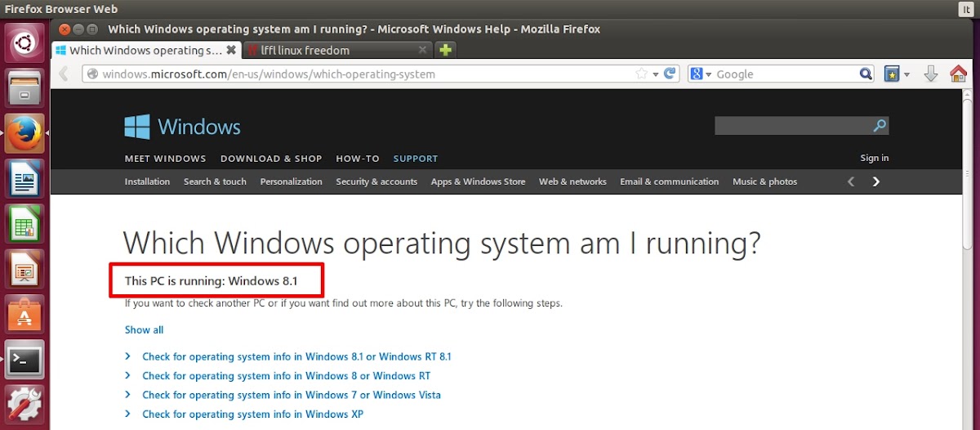Open System Settings gear-and-wrench icon
This screenshot has height=430, width=980.
click(24, 404)
